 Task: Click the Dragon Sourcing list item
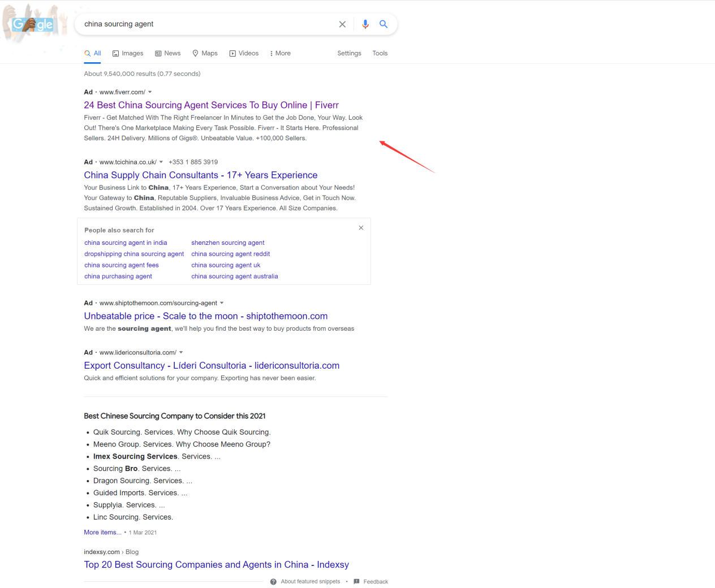click(x=143, y=481)
